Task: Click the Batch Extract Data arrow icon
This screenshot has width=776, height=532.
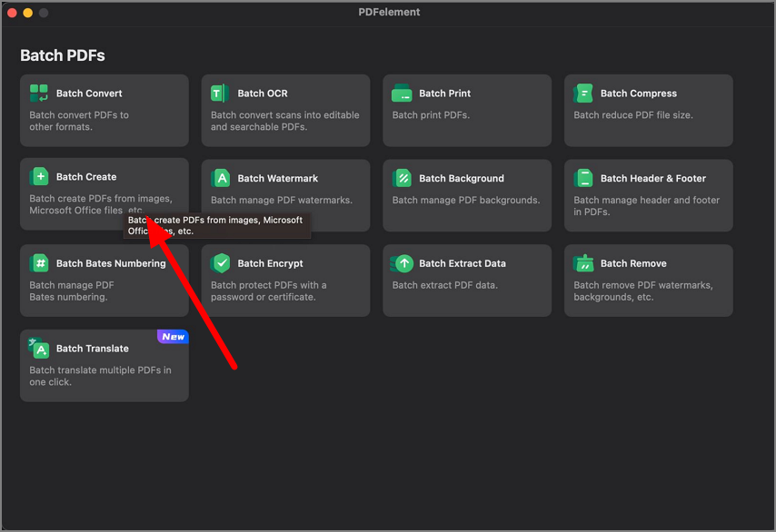Action: click(402, 263)
